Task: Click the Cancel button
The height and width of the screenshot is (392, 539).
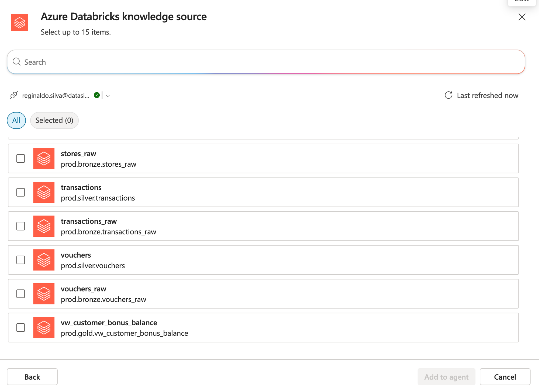Action: tap(505, 377)
